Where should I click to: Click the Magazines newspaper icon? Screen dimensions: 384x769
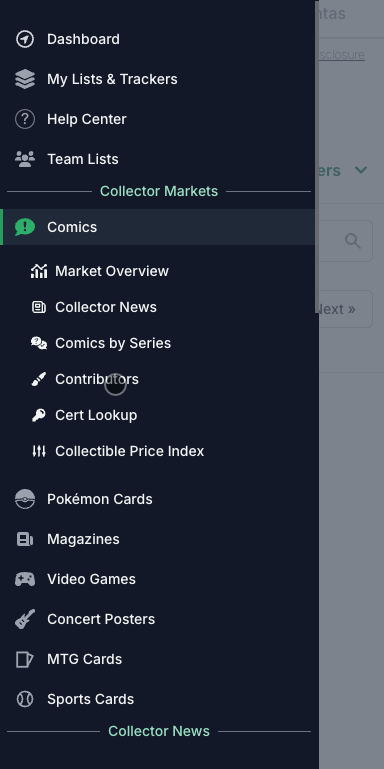click(25, 539)
